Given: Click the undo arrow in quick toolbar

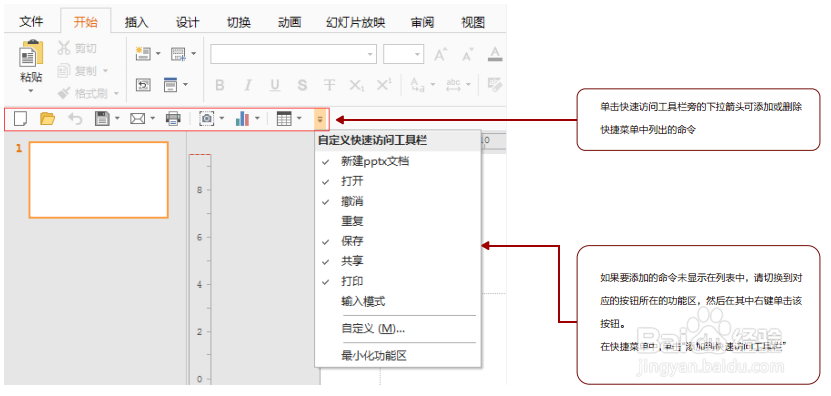Looking at the screenshot, I should [75, 119].
